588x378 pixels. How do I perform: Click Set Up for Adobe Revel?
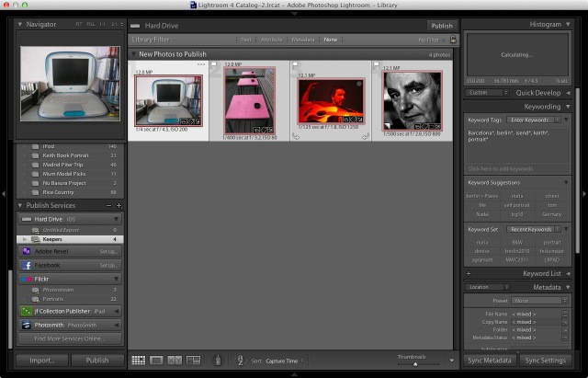click(108, 251)
